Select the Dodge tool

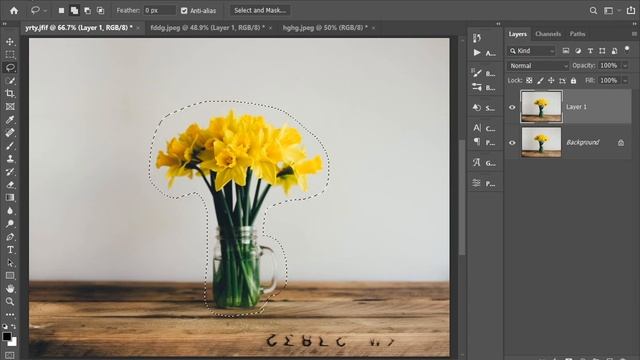coord(10,224)
